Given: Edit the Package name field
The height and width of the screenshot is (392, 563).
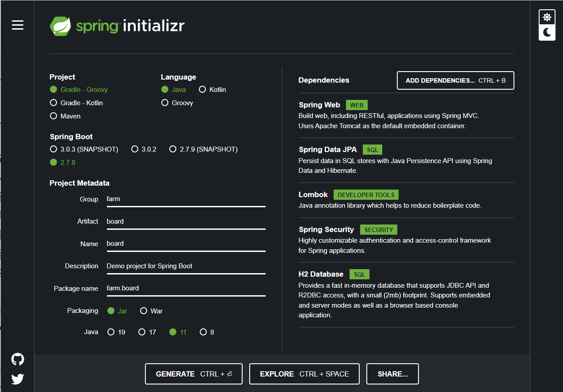Looking at the screenshot, I should point(186,288).
